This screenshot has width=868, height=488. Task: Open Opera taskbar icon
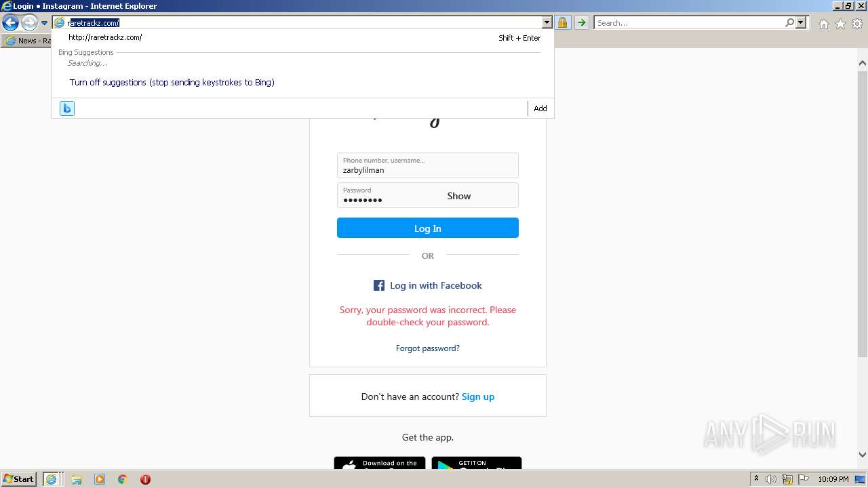[x=145, y=479]
